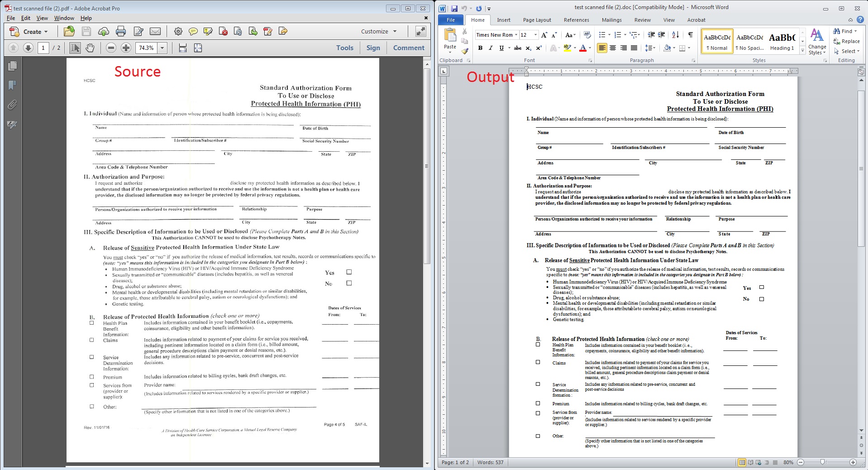
Task: Zoom in with the plus button in Acrobat
Action: pos(126,48)
